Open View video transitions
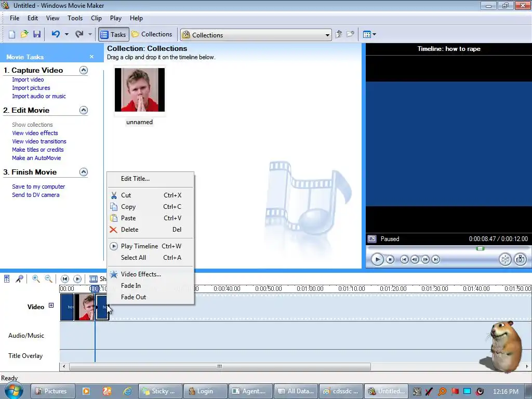 [39, 141]
